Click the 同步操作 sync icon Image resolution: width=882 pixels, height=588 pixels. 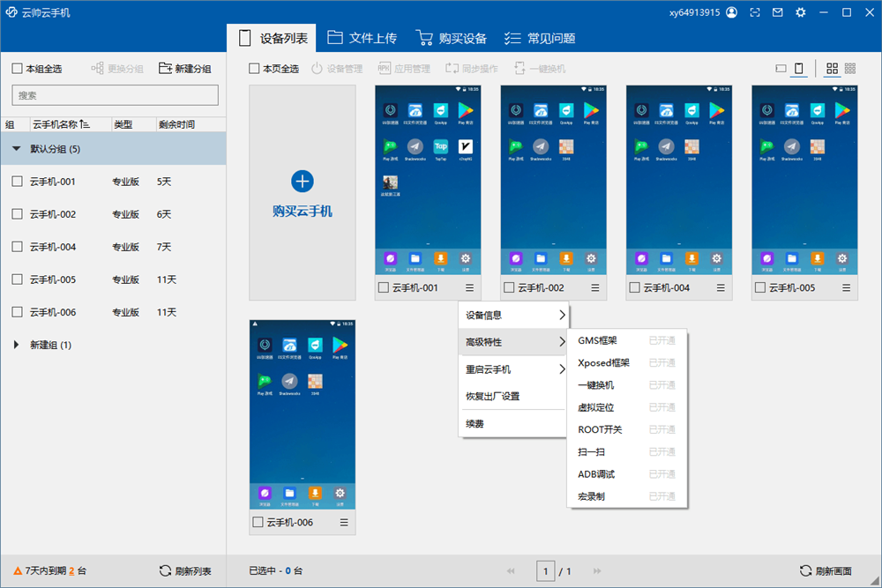coord(452,68)
